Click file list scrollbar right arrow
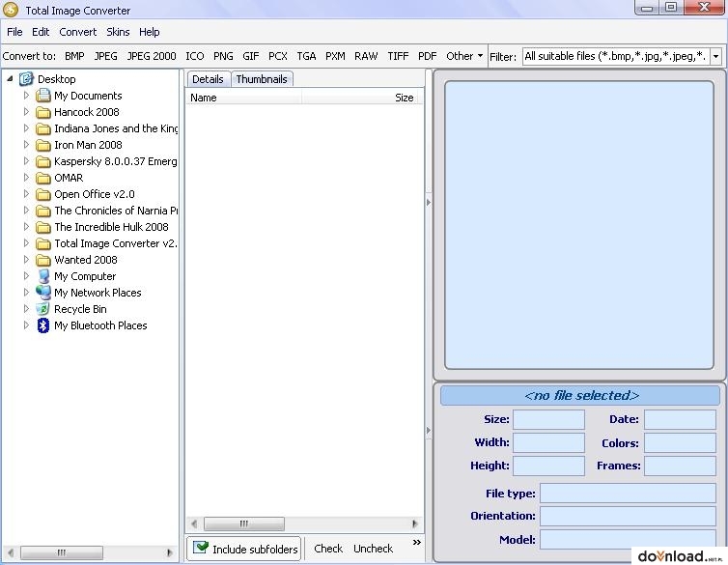This screenshot has height=565, width=728. pos(415,523)
